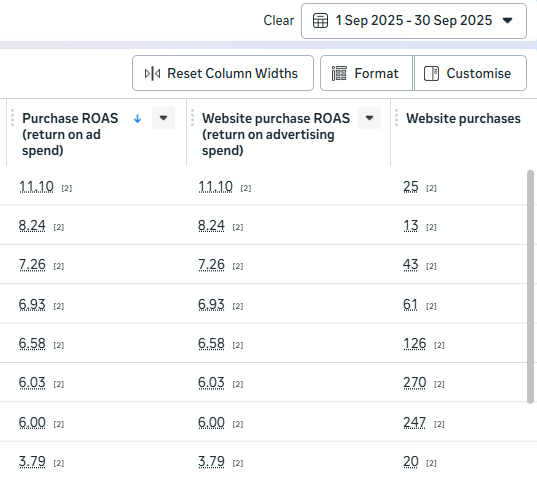Viewport: 537px width, 477px height.
Task: Click Website purchase ROAS value 6.00
Action: [211, 423]
